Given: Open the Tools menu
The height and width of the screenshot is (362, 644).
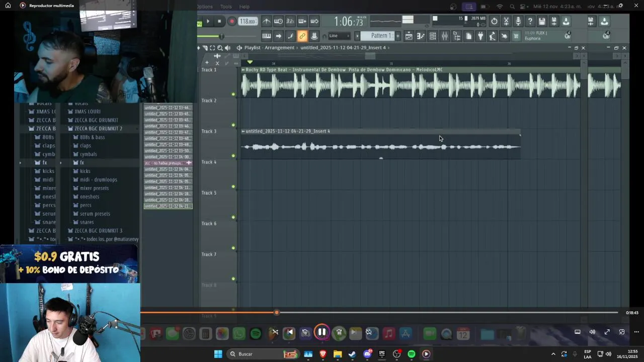Looking at the screenshot, I should tap(226, 7).
